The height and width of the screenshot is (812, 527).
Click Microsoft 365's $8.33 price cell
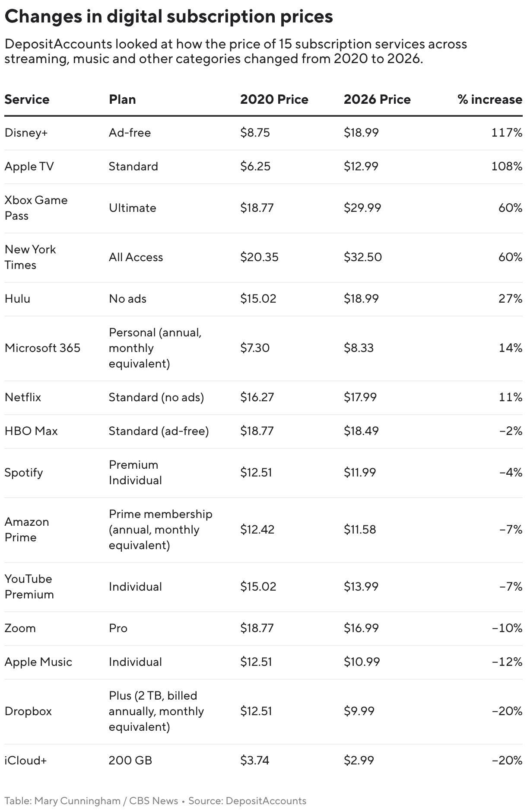pyautogui.click(x=359, y=348)
